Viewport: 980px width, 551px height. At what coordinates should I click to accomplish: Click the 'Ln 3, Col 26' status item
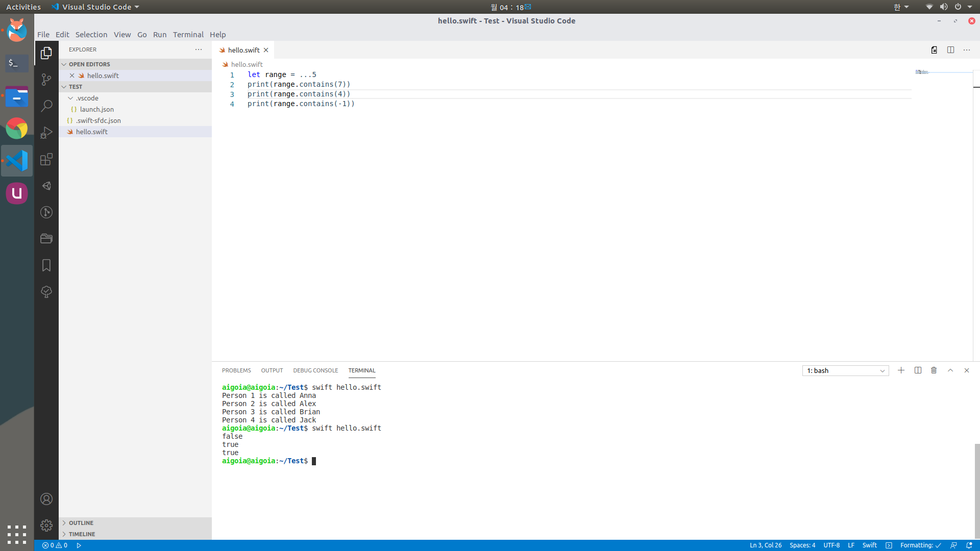click(765, 545)
